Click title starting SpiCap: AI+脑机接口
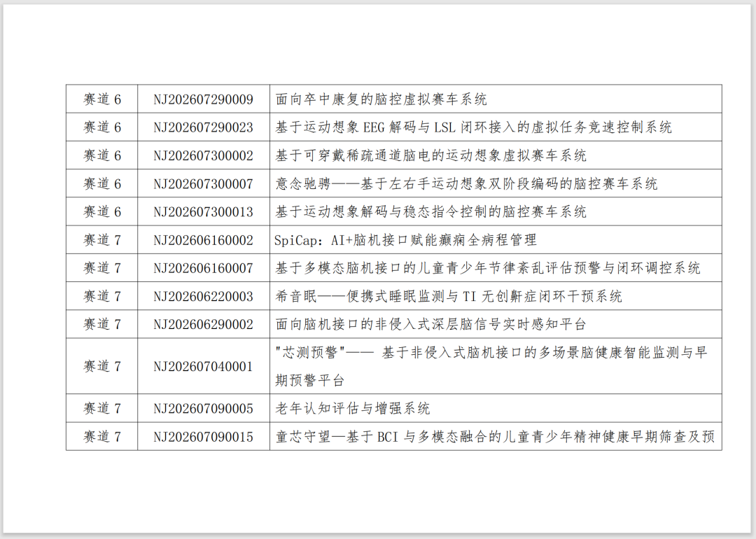The width and height of the screenshot is (756, 539). (x=405, y=240)
